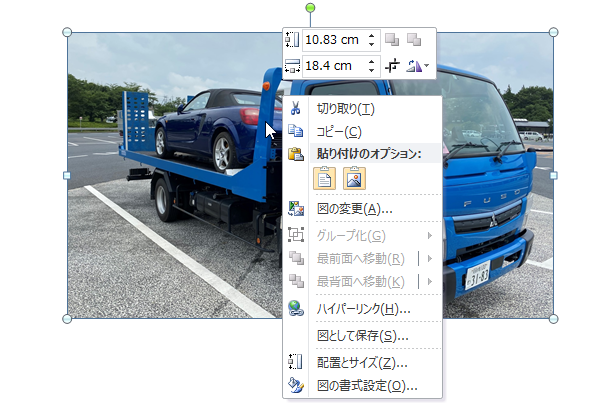Click the height field showing 10.83 cm
This screenshot has width=616, height=409.
point(333,40)
